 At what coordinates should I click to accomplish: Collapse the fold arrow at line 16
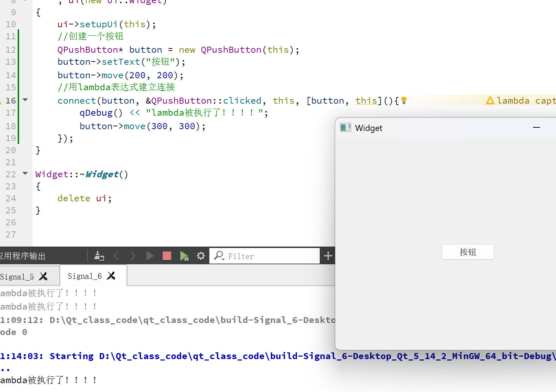tap(25, 100)
